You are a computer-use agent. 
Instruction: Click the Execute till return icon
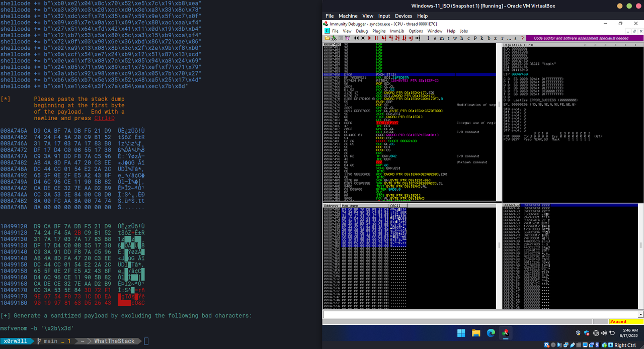(411, 38)
